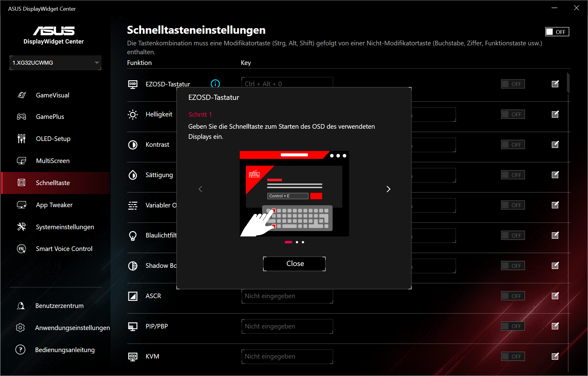Click the edit icon for Helligkeit row

(555, 114)
